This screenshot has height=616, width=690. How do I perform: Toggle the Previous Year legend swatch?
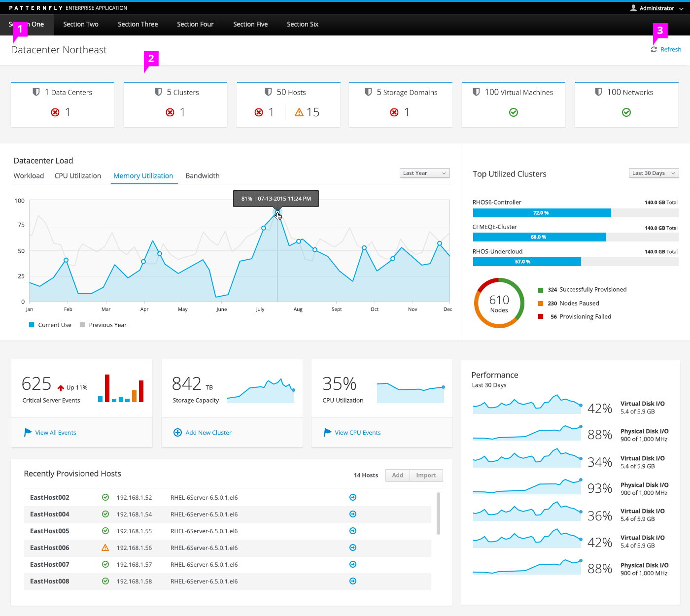tap(82, 325)
